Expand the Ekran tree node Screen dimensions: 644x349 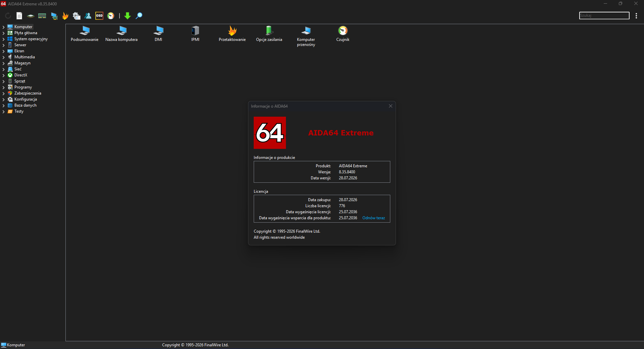[x=3, y=51]
